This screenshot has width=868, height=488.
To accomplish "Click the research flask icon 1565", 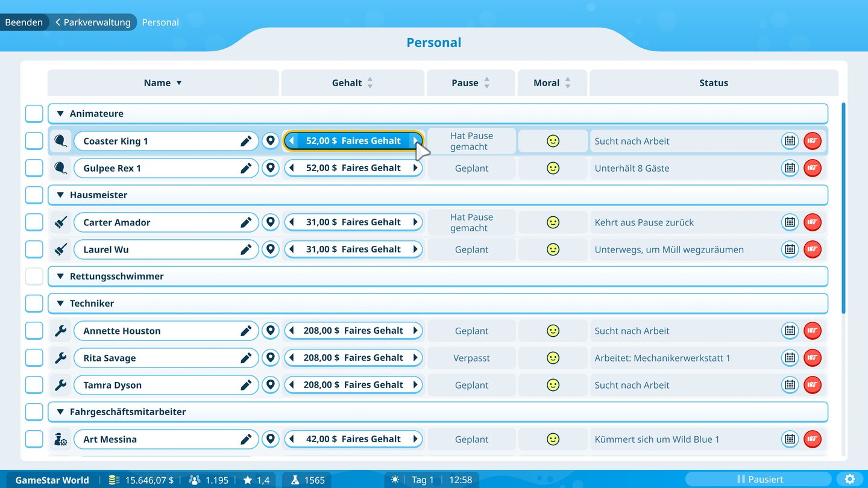I will [x=295, y=480].
